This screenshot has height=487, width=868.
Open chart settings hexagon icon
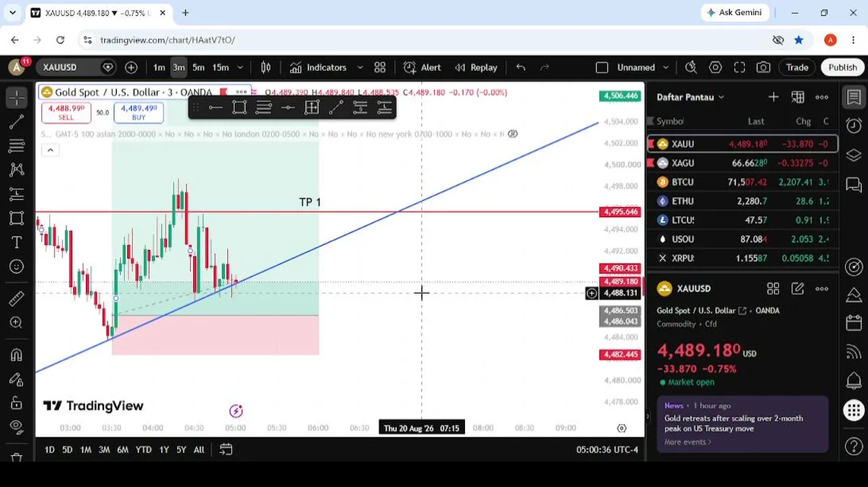(x=715, y=67)
